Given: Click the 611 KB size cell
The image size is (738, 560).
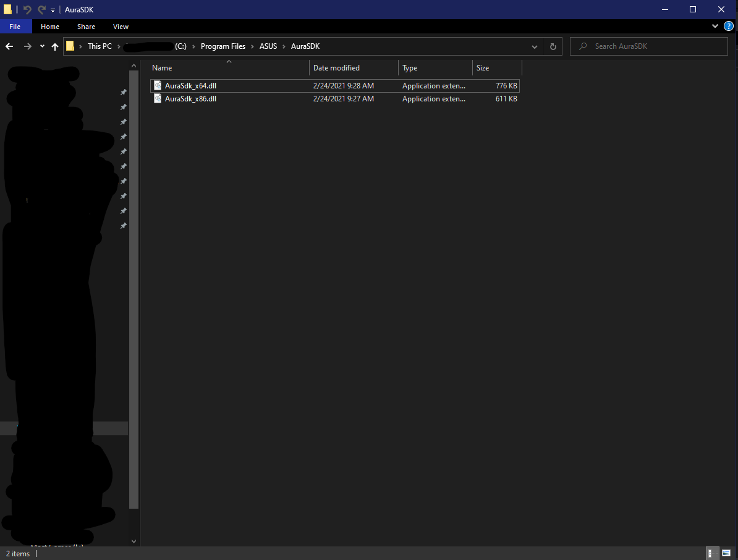Looking at the screenshot, I should (x=506, y=99).
